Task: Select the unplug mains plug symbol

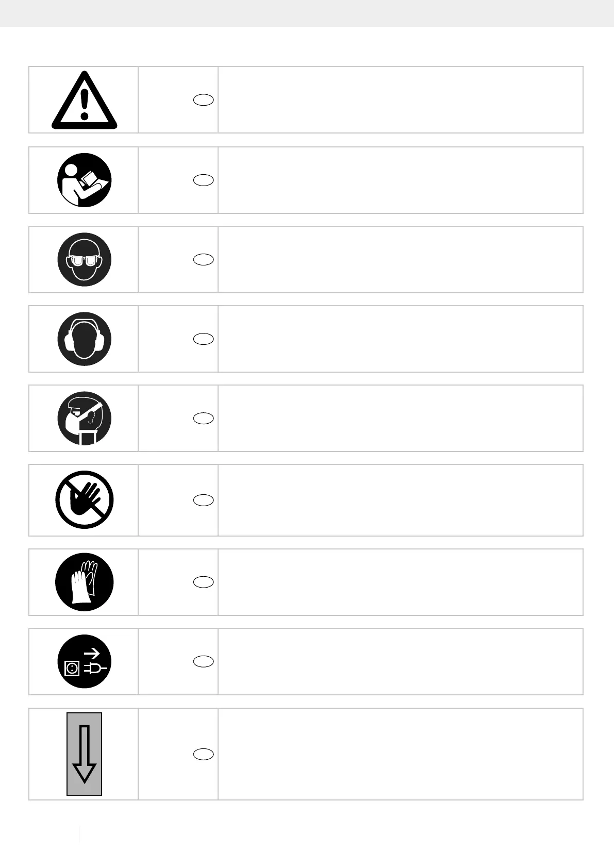Action: click(84, 661)
